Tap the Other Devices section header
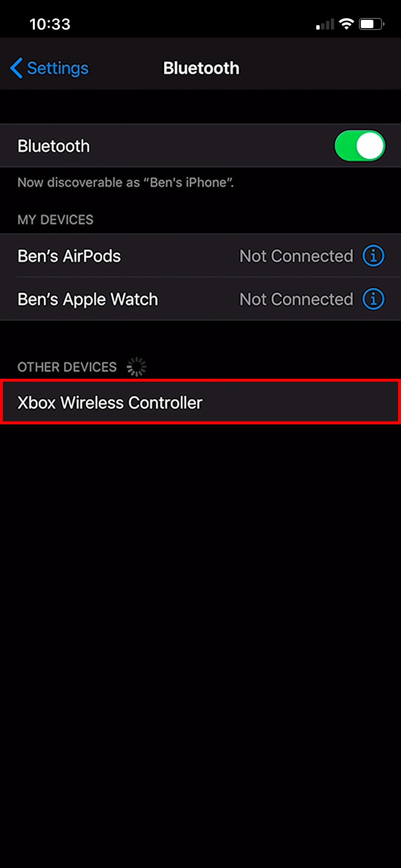 click(67, 367)
